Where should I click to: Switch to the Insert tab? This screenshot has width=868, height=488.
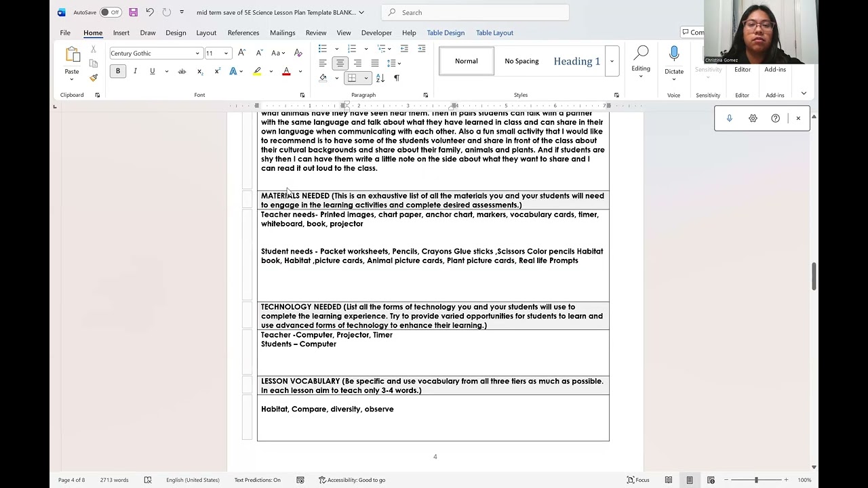tap(121, 33)
